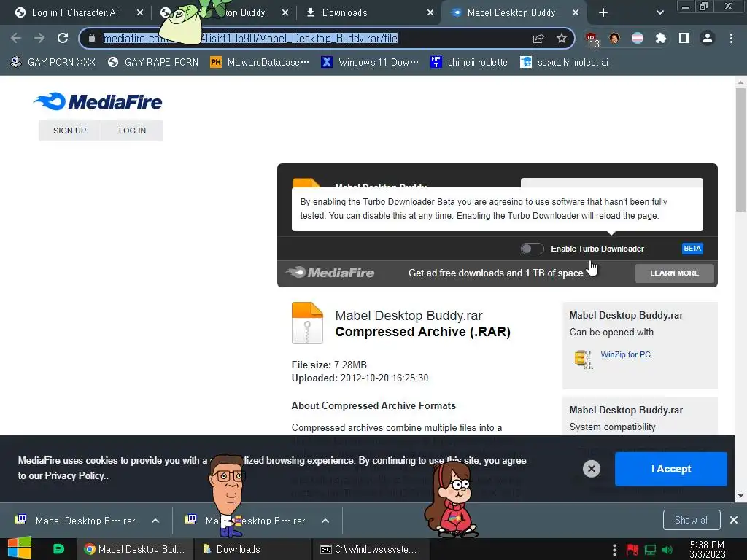
Task: Click the LEARN MORE button
Action: [674, 273]
